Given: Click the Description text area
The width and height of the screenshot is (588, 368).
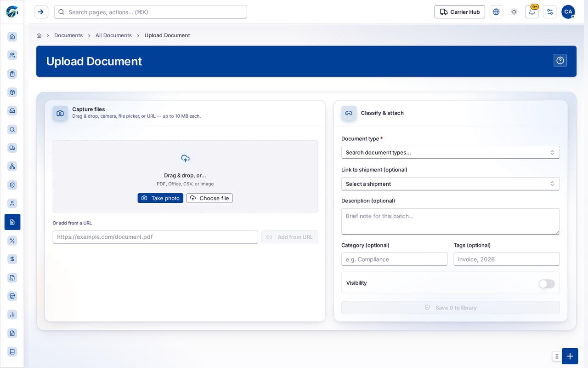Looking at the screenshot, I should [x=450, y=221].
